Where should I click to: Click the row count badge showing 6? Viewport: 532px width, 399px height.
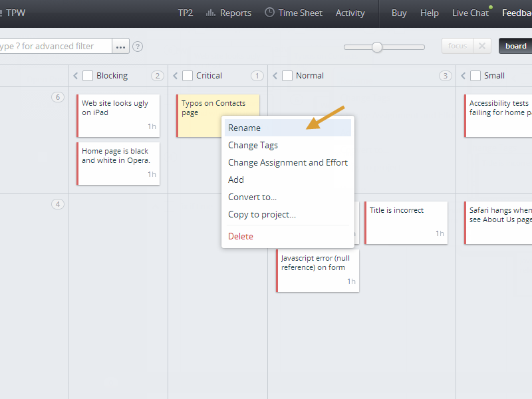pos(58,97)
